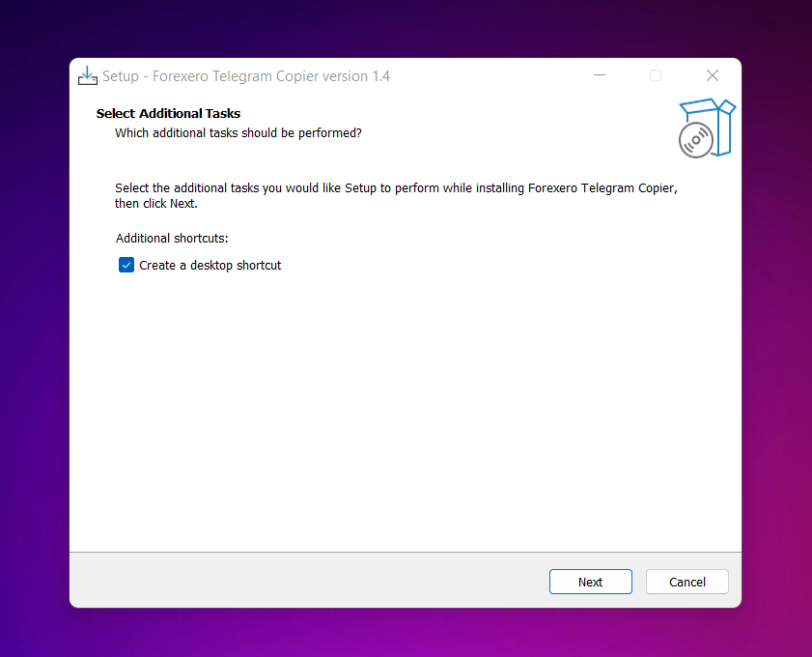
Task: Click the setup installer icon in title bar
Action: 88,75
